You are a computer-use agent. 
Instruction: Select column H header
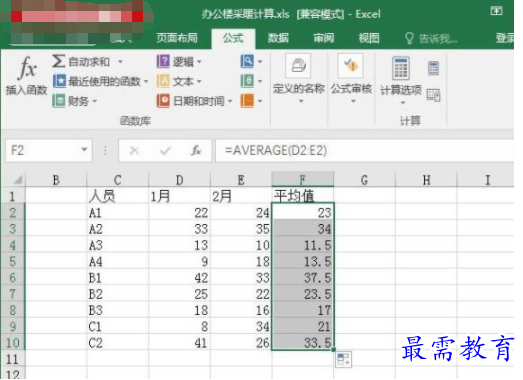pyautogui.click(x=426, y=180)
